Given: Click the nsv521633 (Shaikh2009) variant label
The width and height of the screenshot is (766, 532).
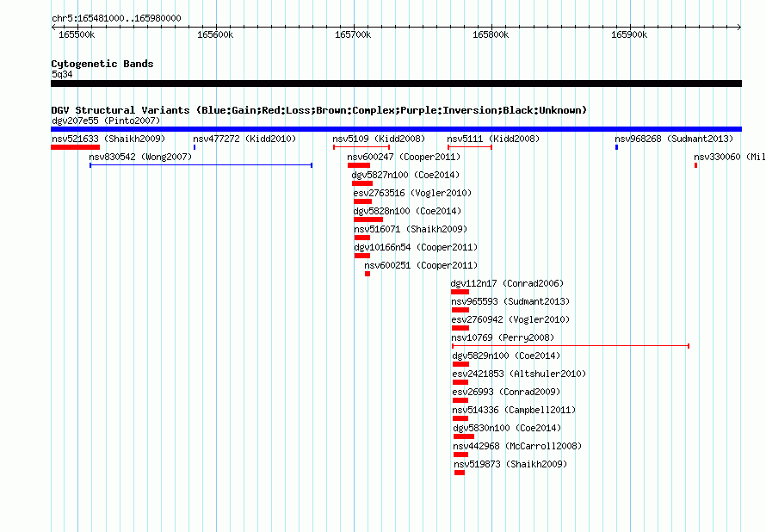Looking at the screenshot, I should [x=108, y=139].
